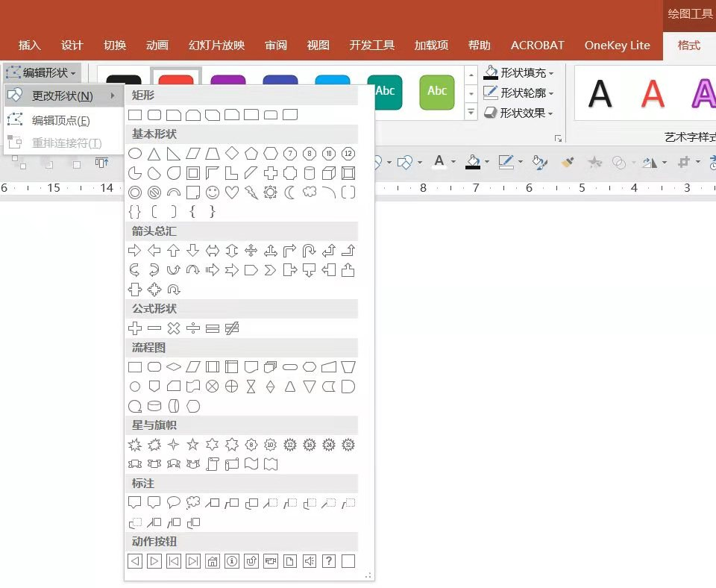Select the Home action button shape
This screenshot has height=588, width=716.
click(213, 561)
